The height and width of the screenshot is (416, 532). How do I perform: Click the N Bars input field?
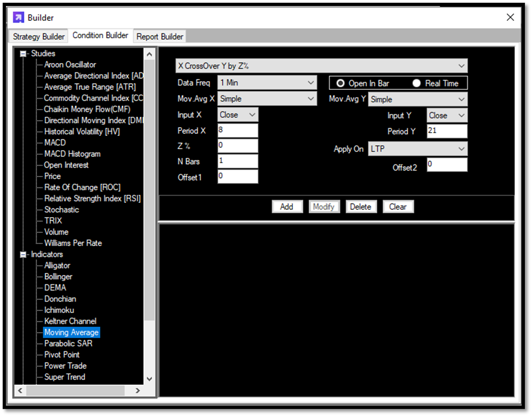237,161
